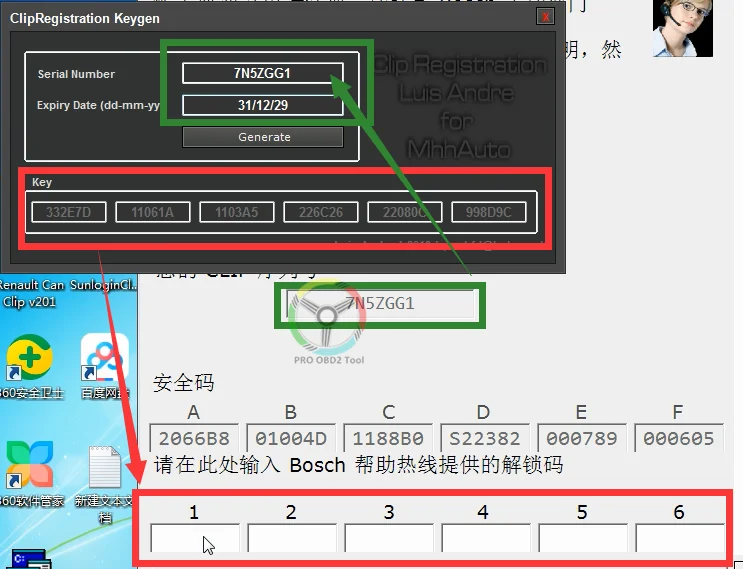Open the 360安全卫士 desktop shortcut

click(29, 366)
